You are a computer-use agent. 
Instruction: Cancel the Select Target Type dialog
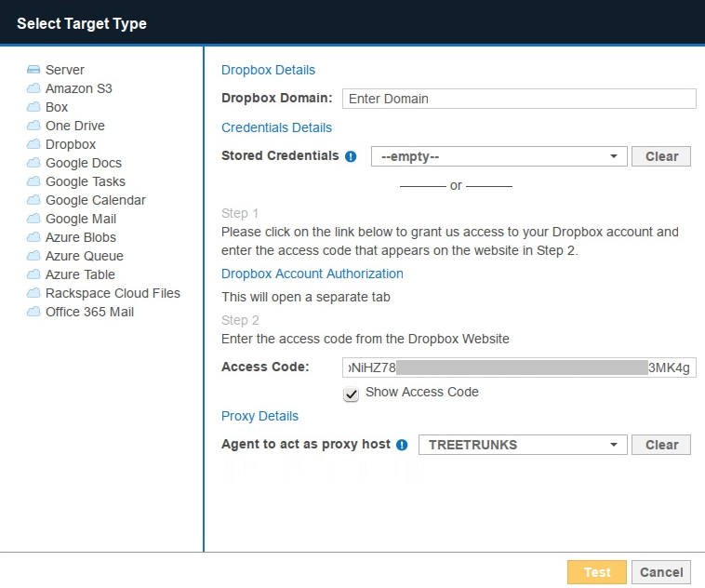(661, 572)
